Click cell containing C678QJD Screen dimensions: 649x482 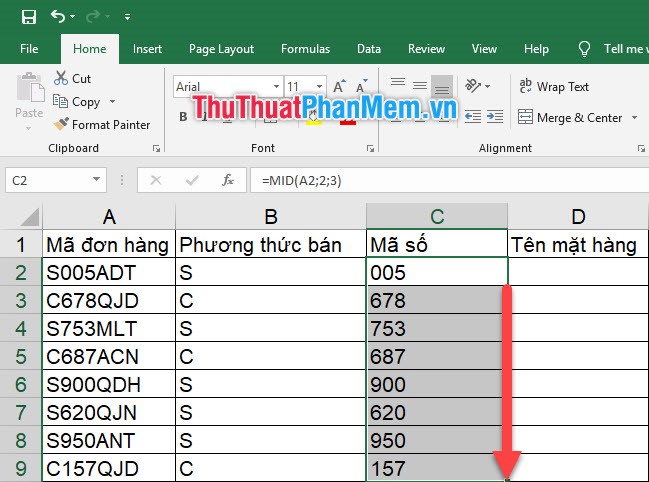109,300
